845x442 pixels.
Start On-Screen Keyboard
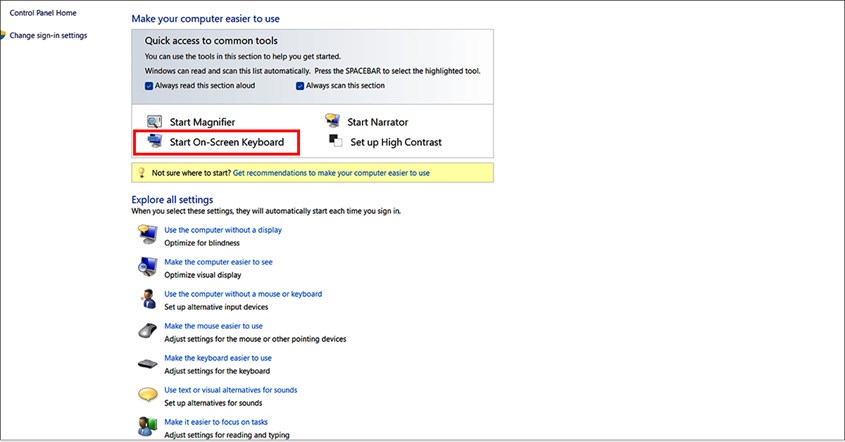coord(227,142)
